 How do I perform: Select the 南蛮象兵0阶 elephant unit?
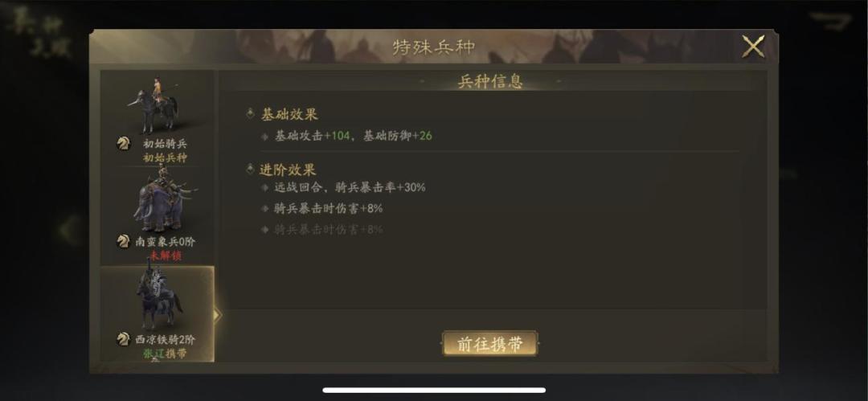tap(157, 215)
